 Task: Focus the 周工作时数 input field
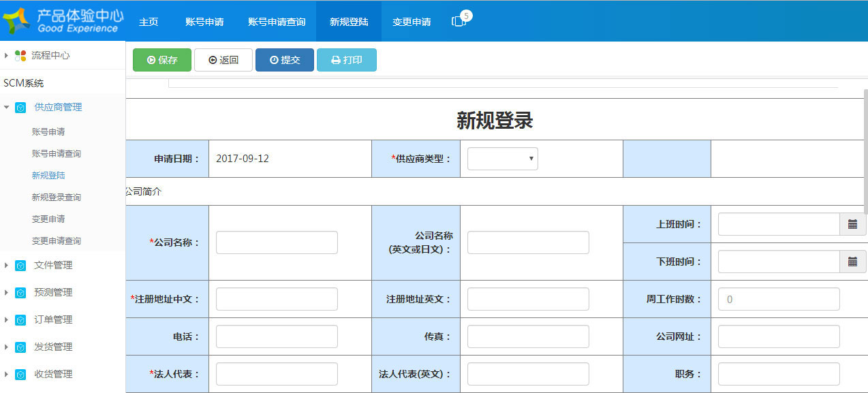779,299
